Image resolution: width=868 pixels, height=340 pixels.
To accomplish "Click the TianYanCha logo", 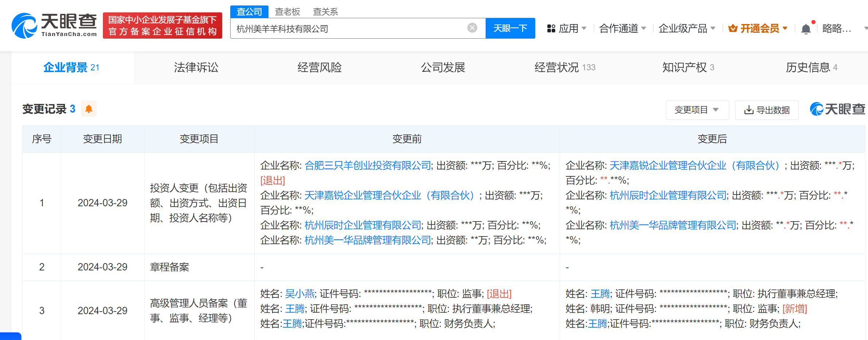I will 54,26.
